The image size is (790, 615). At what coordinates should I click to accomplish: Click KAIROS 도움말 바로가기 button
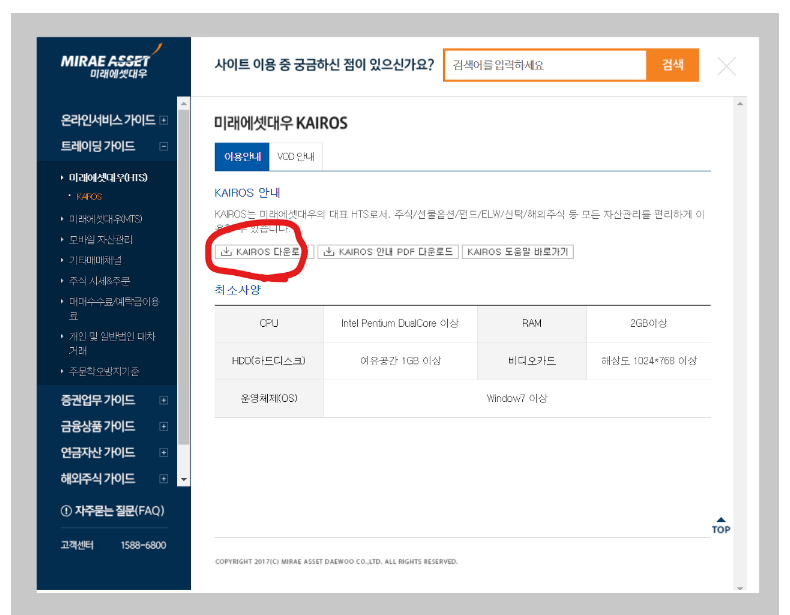[518, 252]
